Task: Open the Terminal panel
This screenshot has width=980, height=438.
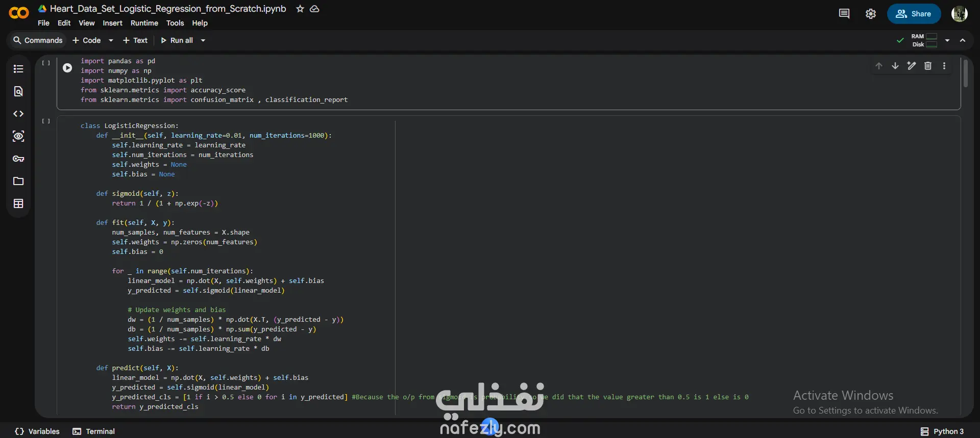Action: coord(94,431)
